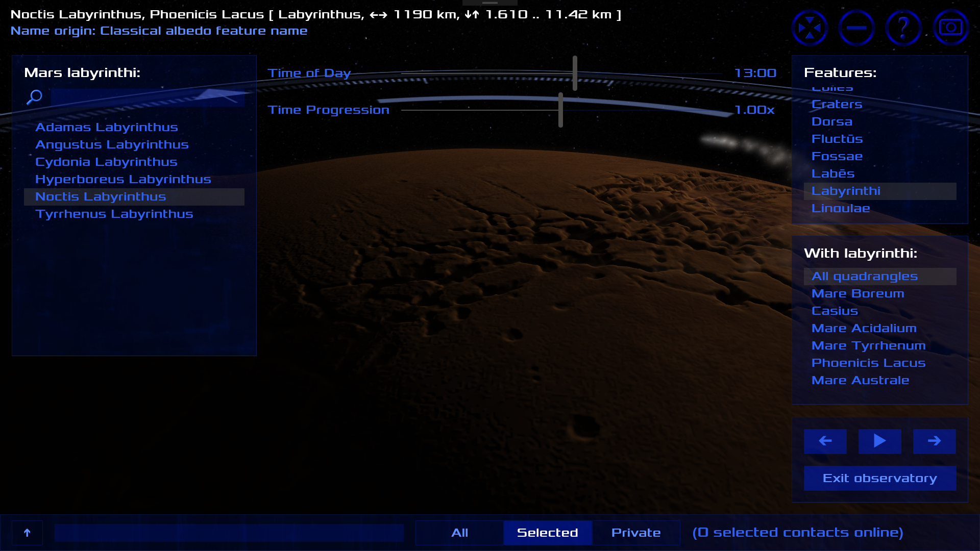This screenshot has height=551, width=980.
Task: Filter by Phoenicis Lacus quadrangle
Action: (x=880, y=363)
